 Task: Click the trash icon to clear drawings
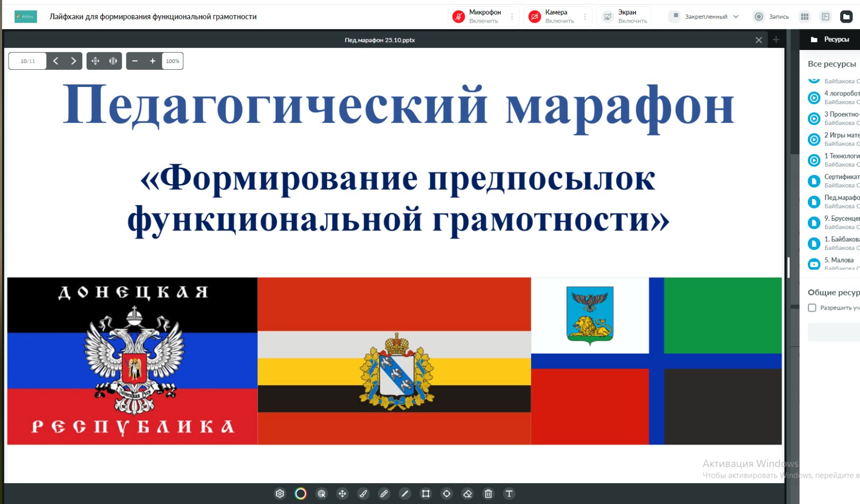click(x=488, y=494)
